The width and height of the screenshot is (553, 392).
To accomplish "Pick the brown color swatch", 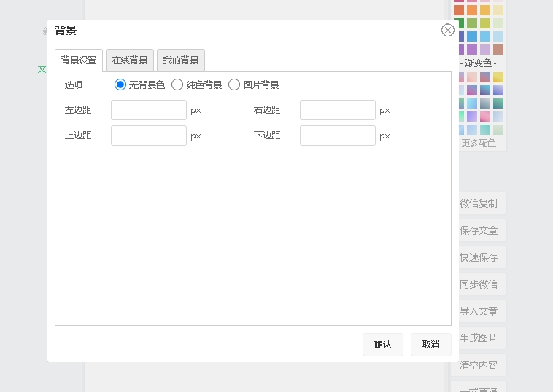I will point(498,50).
